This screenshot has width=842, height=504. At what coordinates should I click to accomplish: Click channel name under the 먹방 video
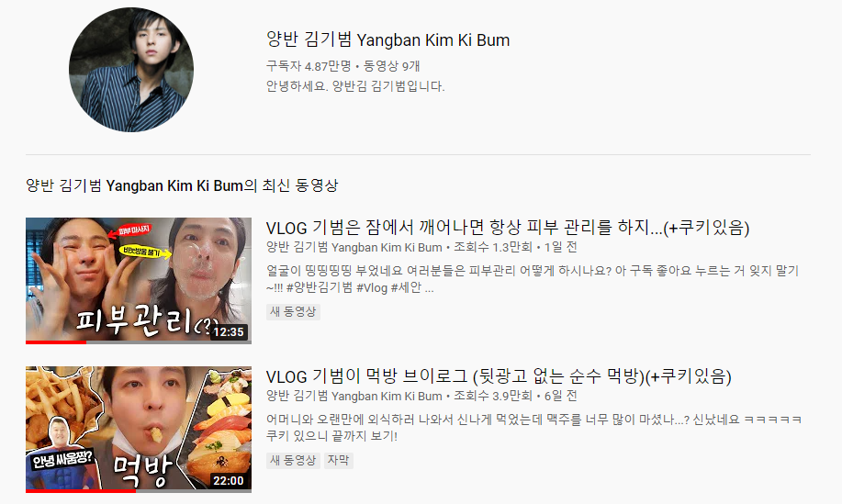(354, 396)
